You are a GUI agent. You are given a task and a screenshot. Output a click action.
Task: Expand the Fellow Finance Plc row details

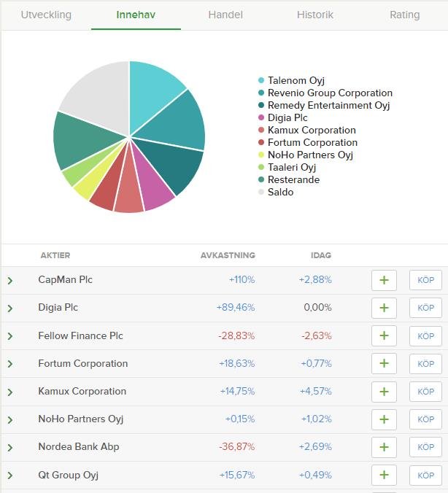(x=10, y=336)
